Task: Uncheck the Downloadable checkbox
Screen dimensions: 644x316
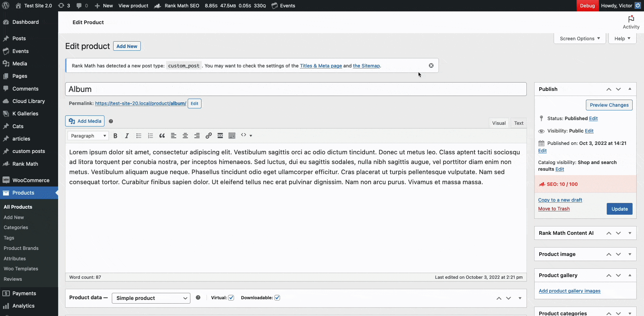Action: (x=277, y=298)
